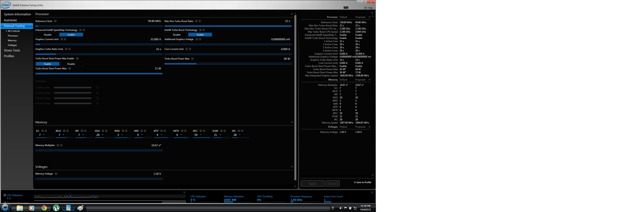This screenshot has width=644, height=212.
Task: Disable Intel Turbo Boost Technology
Action: pos(177,35)
